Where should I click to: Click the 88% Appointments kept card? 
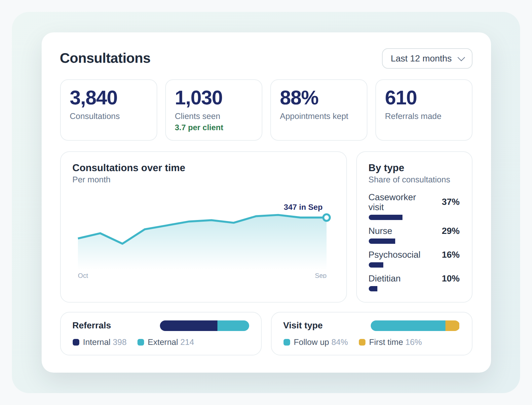click(x=319, y=110)
